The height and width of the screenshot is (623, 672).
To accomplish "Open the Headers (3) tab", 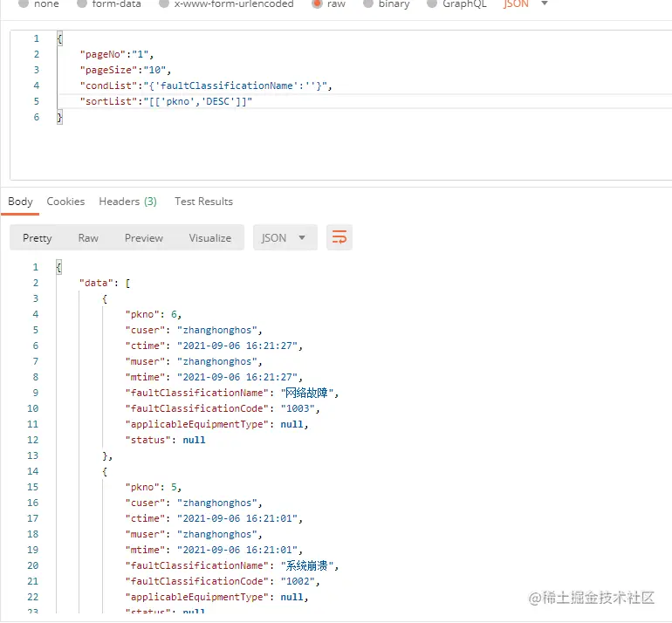I will 127,202.
